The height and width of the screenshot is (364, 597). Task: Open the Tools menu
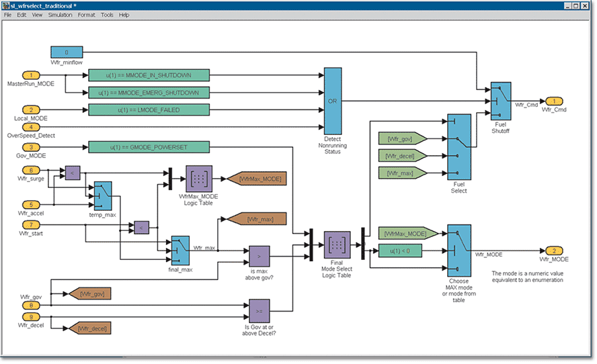point(107,15)
